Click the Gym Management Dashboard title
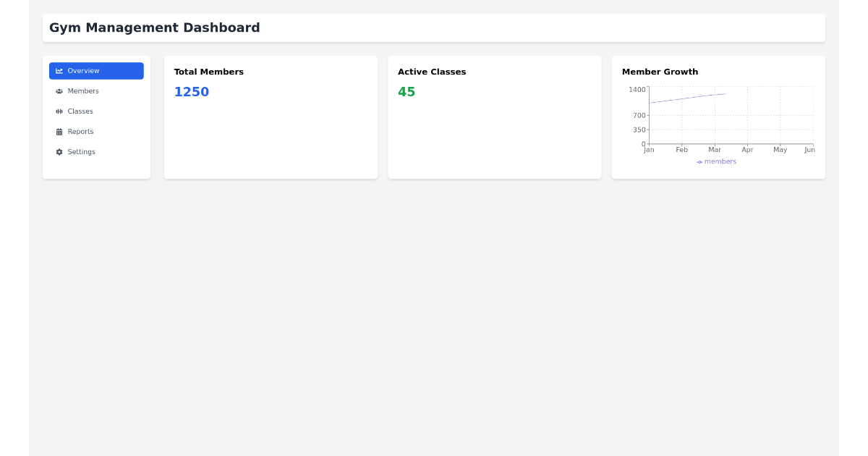 tap(154, 28)
